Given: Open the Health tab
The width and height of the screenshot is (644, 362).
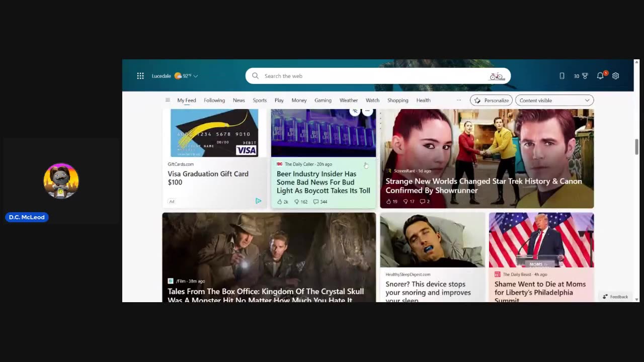Looking at the screenshot, I should 424,101.
